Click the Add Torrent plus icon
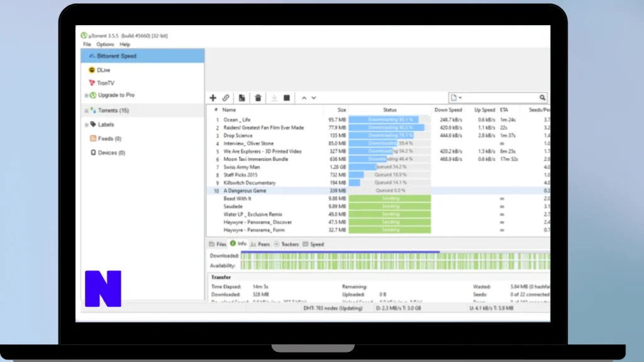This screenshot has height=362, width=644. pyautogui.click(x=213, y=97)
